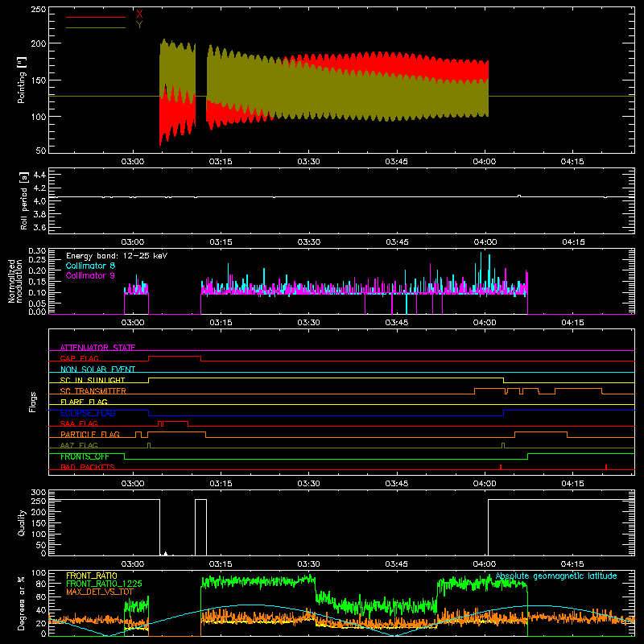The width and height of the screenshot is (644, 644).
Task: Click the GAP_FLAG label
Action: (x=79, y=358)
